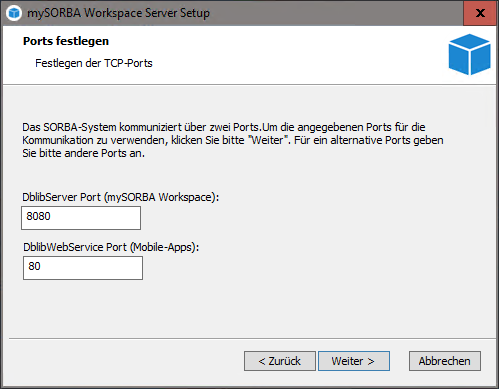Click the window title "mySORBA Workspace Server Setup"
This screenshot has height=389, width=499.
point(118,13)
